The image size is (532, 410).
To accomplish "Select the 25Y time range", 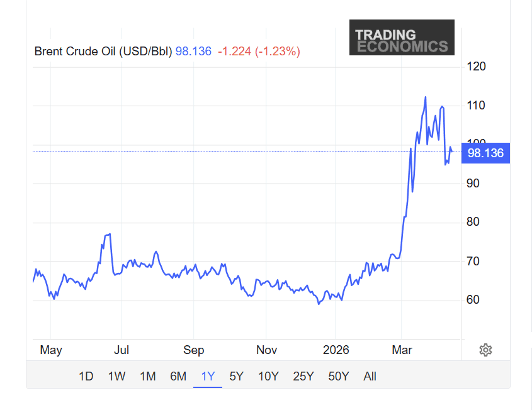I will pos(303,375).
